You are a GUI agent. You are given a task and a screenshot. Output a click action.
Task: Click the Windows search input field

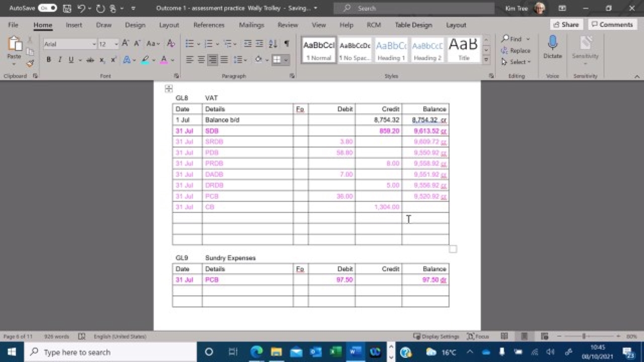coord(101,352)
